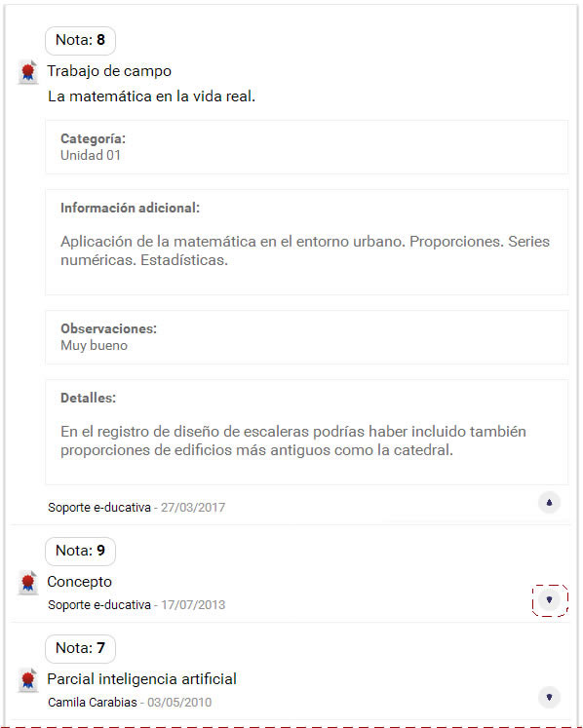Screen dimensions: 583x728
Task: Click the ribbon icon beside Trabajo de campo
Action: pos(28,72)
